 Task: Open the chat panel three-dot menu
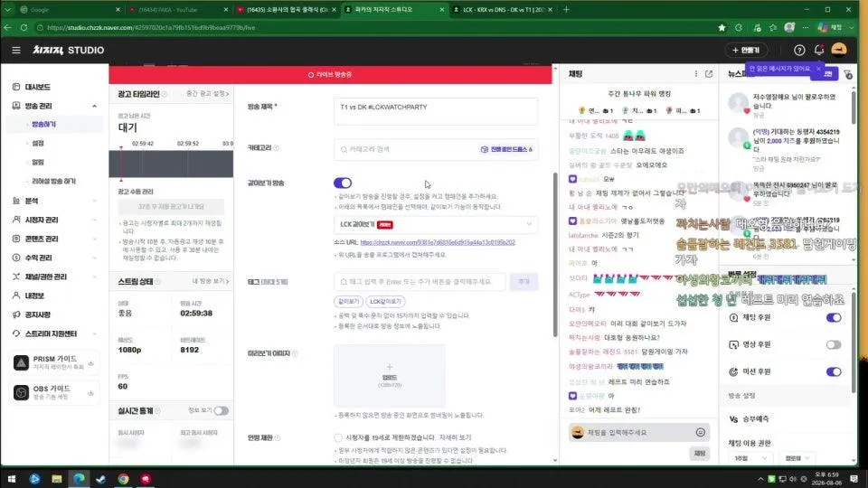[696, 73]
